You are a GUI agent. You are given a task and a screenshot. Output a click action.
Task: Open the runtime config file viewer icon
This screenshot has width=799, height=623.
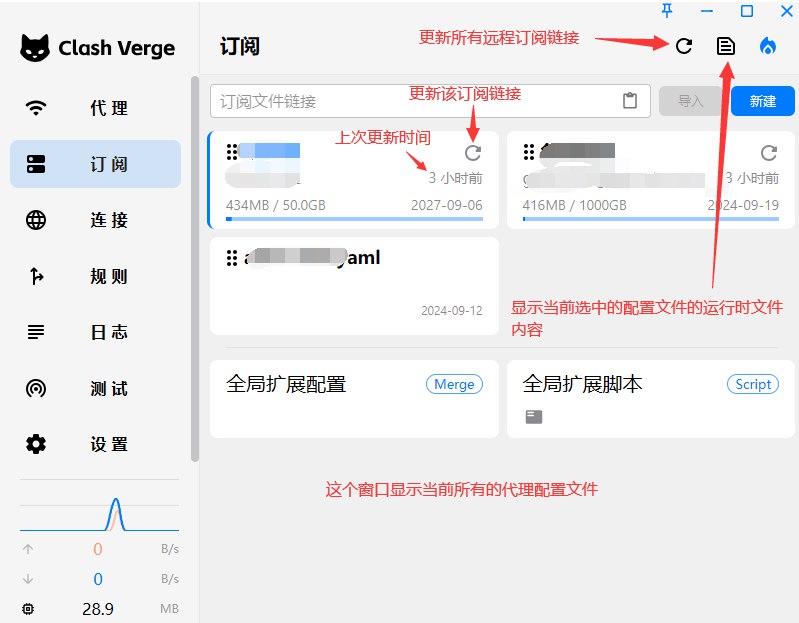[x=726, y=46]
